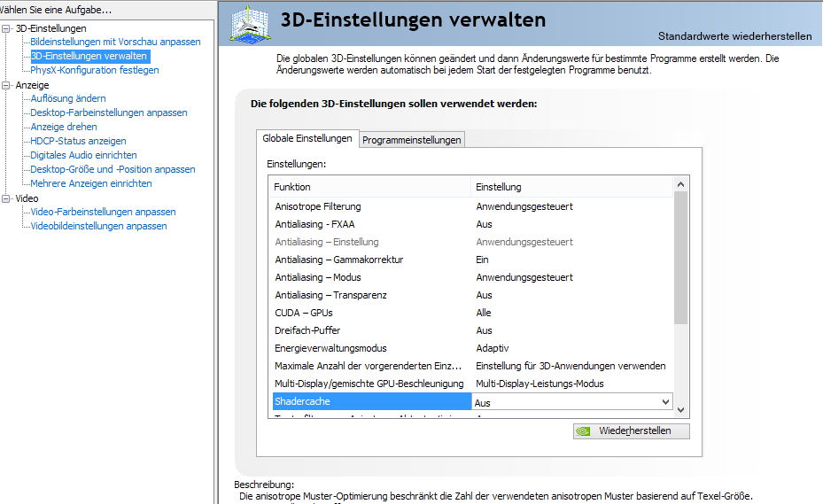
Task: Select Energieverwaltungsmodus row
Action: coord(472,348)
